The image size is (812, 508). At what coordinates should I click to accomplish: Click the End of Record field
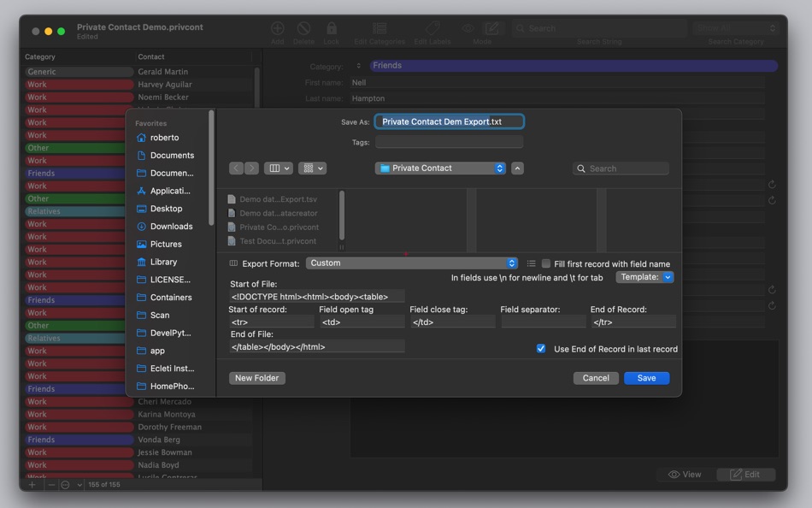pos(633,322)
